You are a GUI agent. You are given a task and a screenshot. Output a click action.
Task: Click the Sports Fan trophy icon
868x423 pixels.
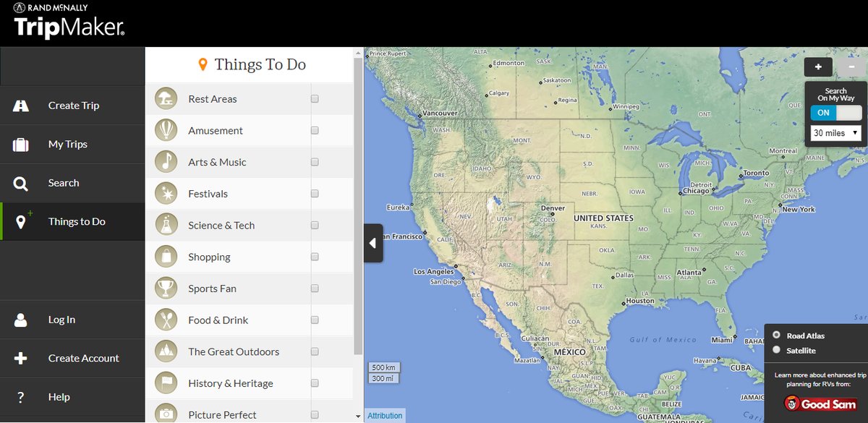point(166,289)
